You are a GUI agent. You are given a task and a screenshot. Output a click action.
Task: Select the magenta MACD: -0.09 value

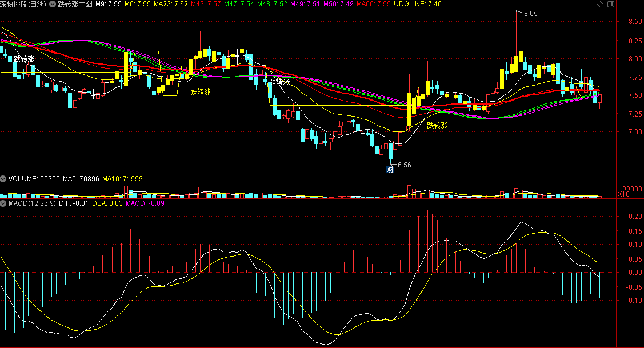(145, 203)
